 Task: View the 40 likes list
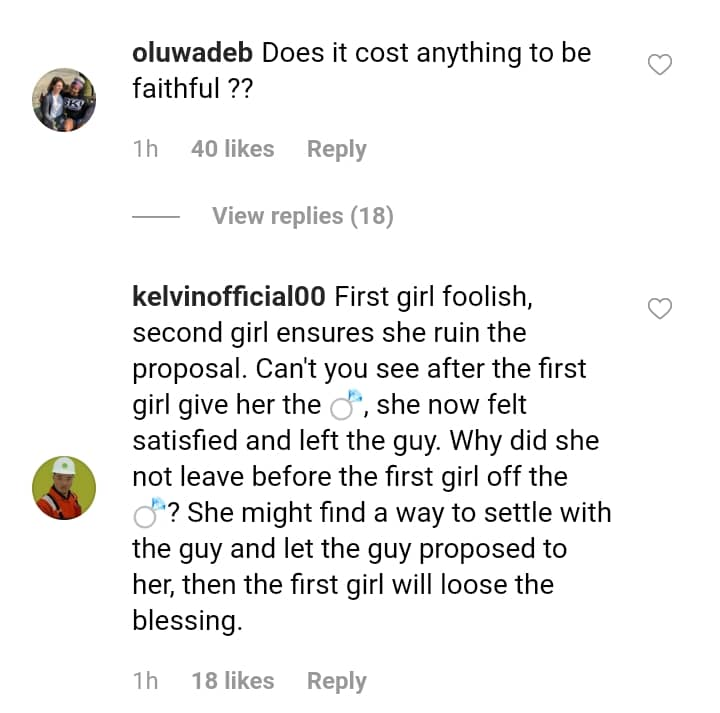click(232, 149)
